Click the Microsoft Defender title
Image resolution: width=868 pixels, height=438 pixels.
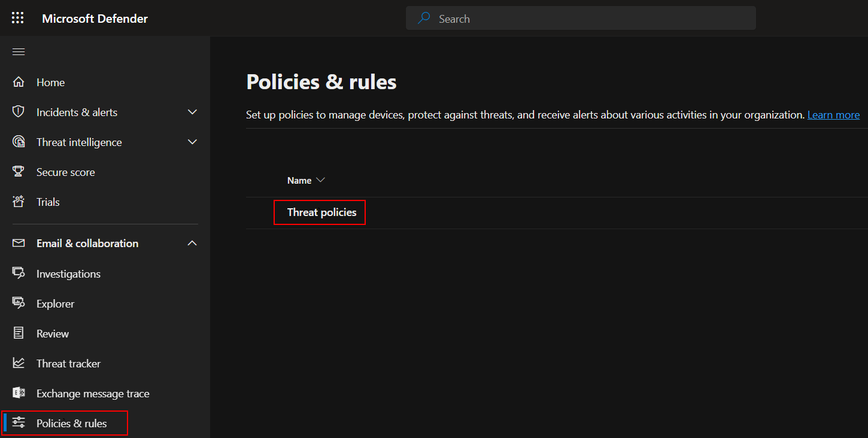(x=95, y=19)
